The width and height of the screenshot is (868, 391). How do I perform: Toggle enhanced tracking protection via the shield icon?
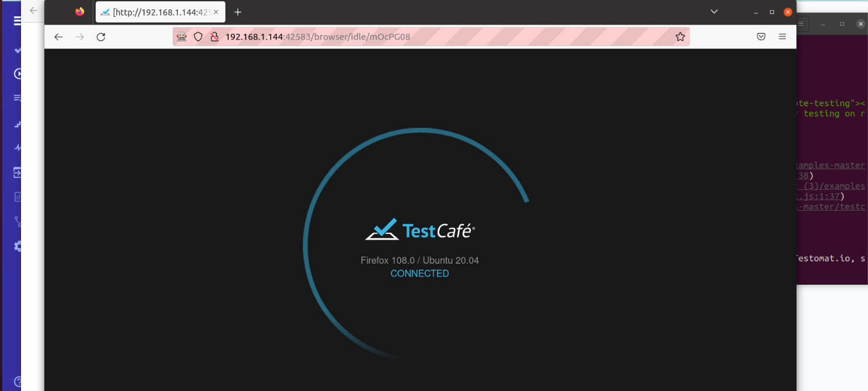[x=198, y=36]
